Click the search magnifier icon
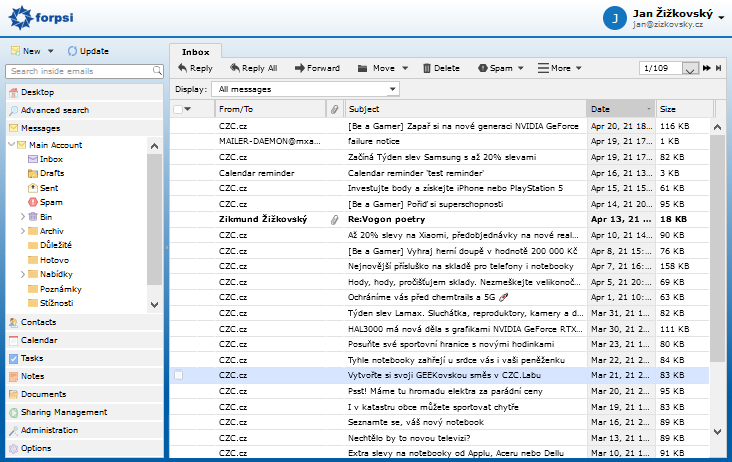The height and width of the screenshot is (462, 732). [x=157, y=71]
